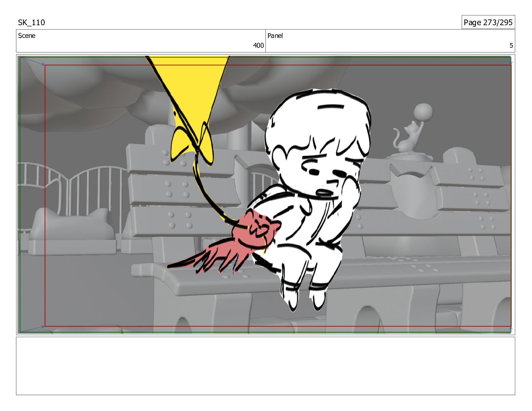
Task: Click the scene number 400
Action: pyautogui.click(x=258, y=45)
